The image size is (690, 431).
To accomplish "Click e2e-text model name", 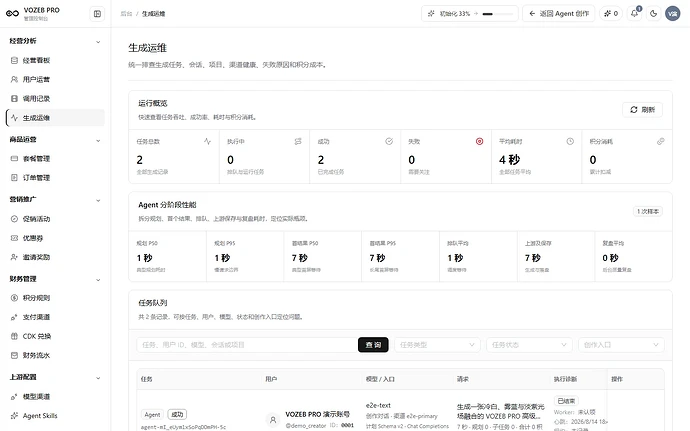I will [x=378, y=405].
